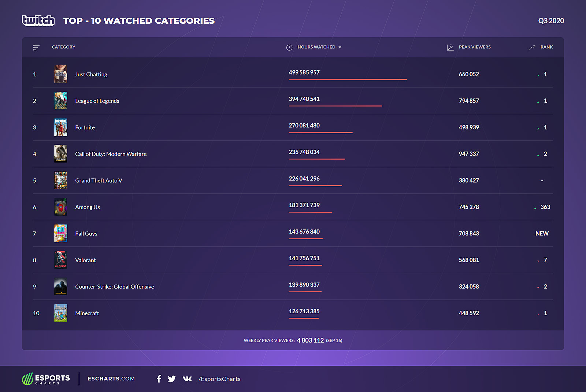Click the clock icon next to Hours Watched
The width and height of the screenshot is (586, 392).
click(x=289, y=47)
